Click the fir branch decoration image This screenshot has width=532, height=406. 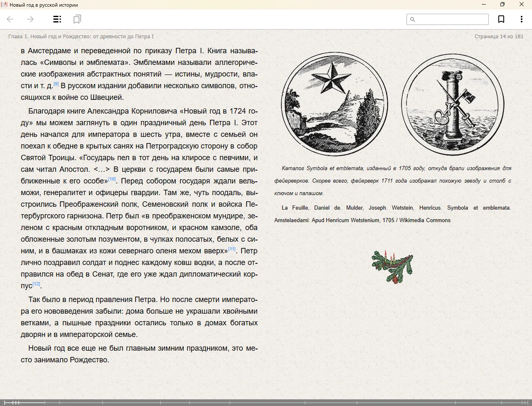(x=392, y=267)
